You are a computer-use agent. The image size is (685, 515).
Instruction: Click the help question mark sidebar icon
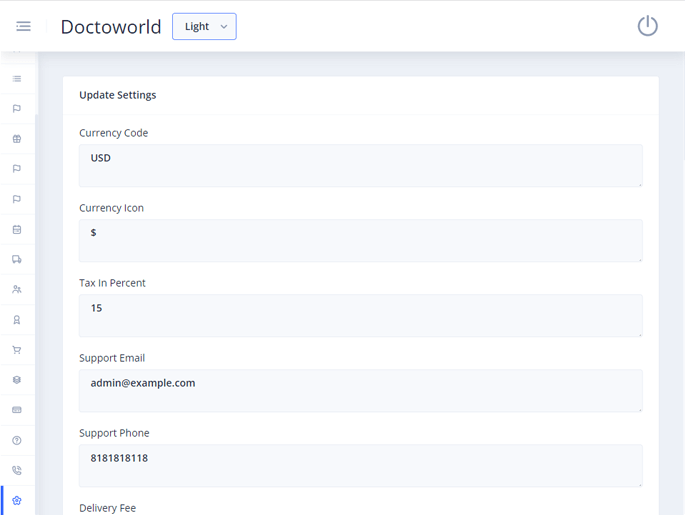17,440
